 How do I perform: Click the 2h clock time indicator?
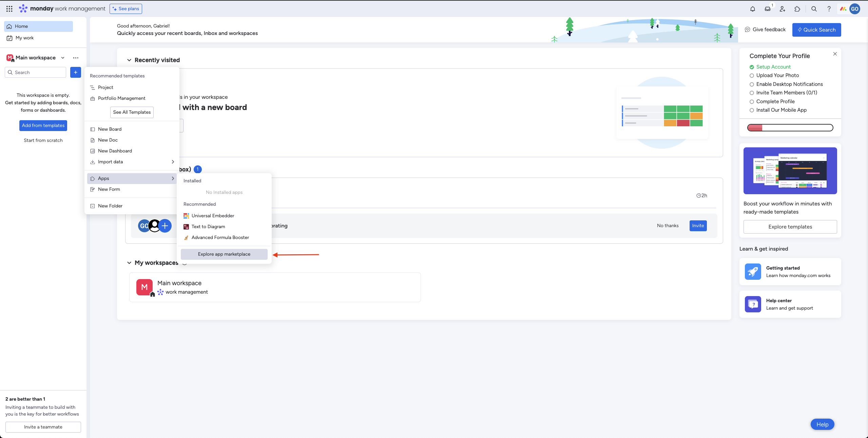pos(701,196)
